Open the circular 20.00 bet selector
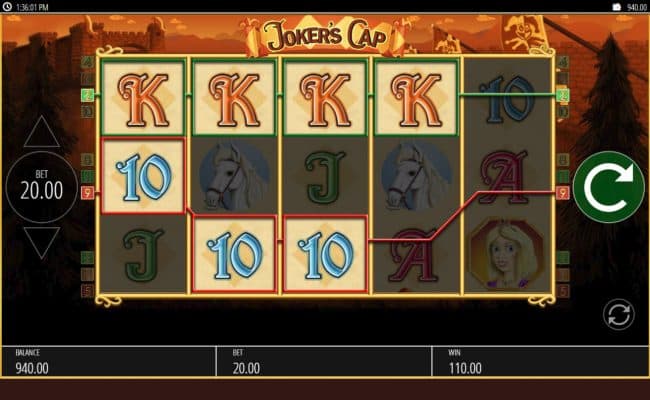This screenshot has width=650, height=400. pyautogui.click(x=41, y=187)
